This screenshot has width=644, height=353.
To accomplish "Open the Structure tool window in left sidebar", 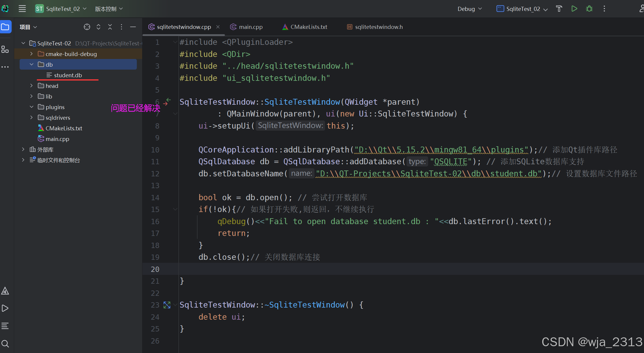I will pos(5,49).
